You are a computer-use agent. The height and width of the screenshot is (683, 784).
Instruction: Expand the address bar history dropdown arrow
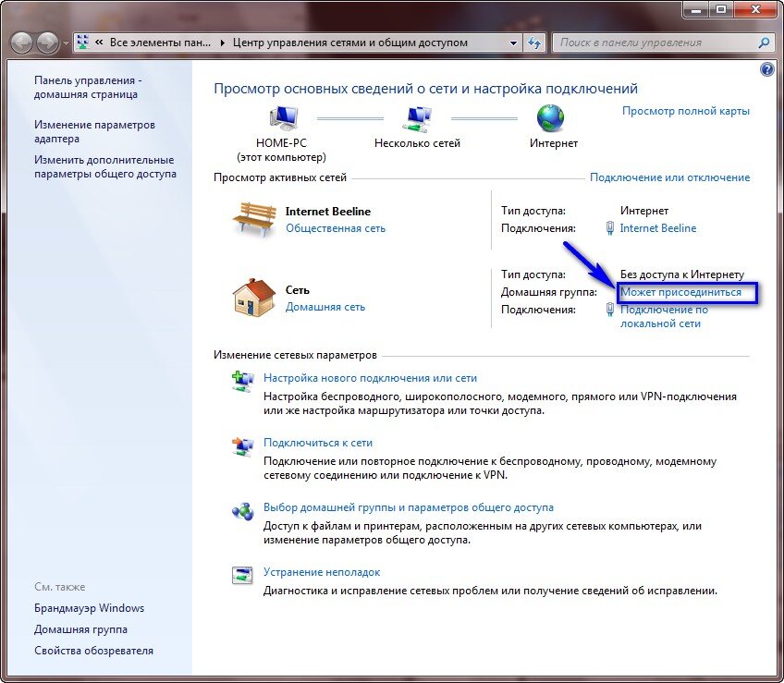[513, 43]
